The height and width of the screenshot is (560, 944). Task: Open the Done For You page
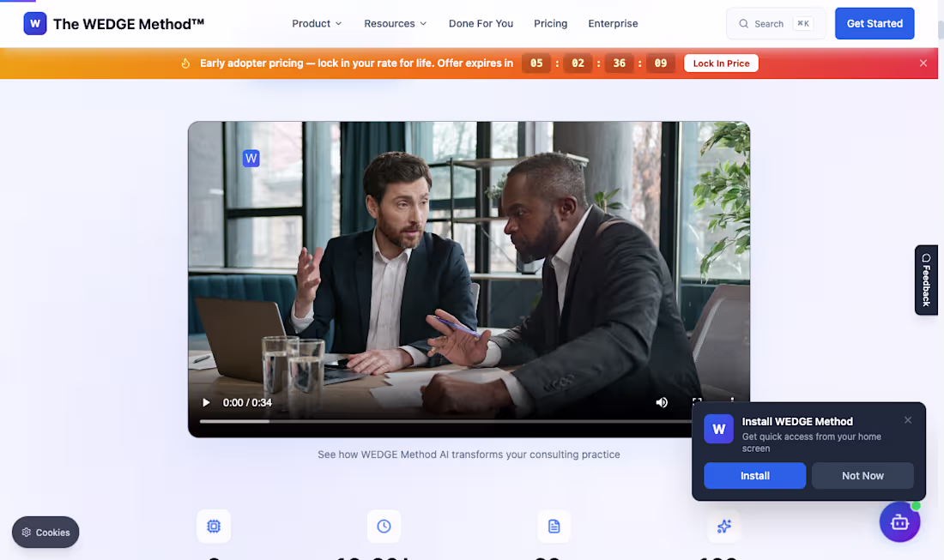(481, 23)
